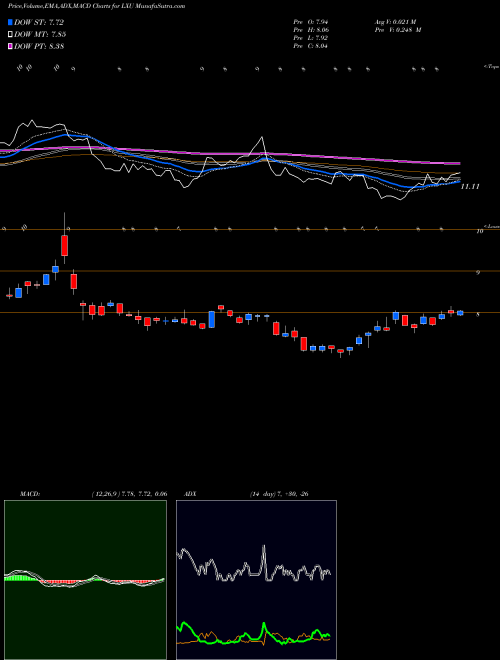Click the ADX '(14 day) 7, +30, -26' values
500x660 pixels.
click(279, 494)
